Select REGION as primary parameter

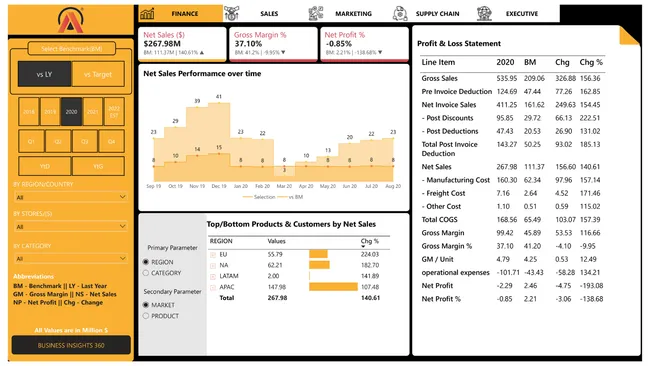point(146,262)
